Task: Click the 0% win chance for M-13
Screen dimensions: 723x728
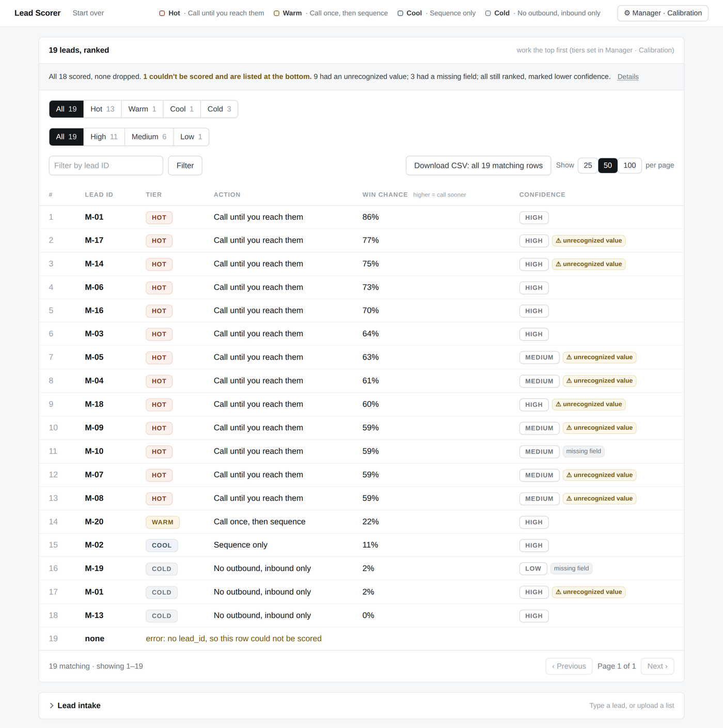Action: click(368, 615)
